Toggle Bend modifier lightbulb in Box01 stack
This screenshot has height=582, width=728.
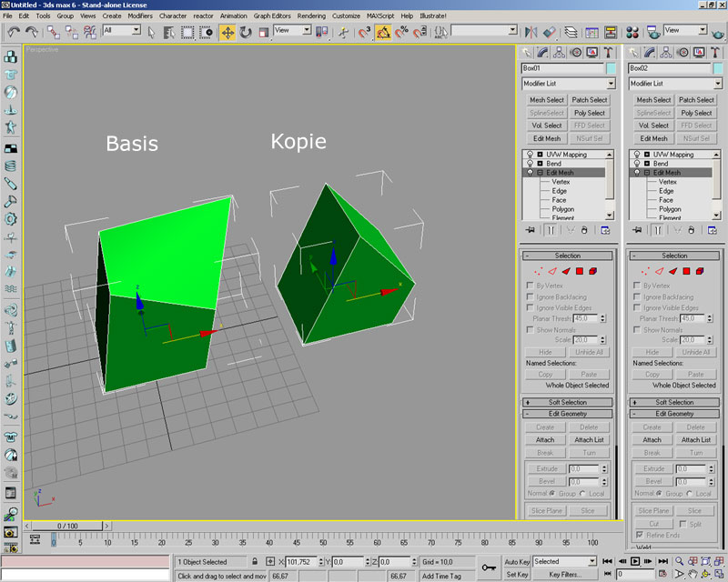coord(528,164)
